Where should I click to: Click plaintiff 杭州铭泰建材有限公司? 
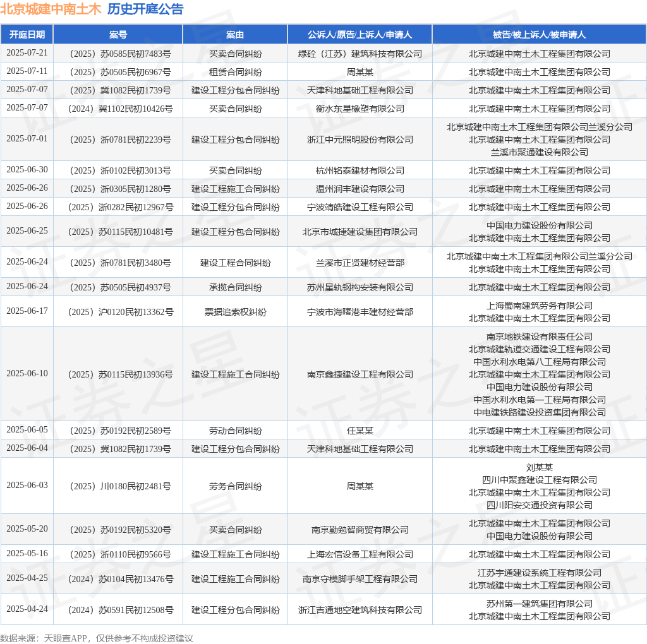(360, 170)
